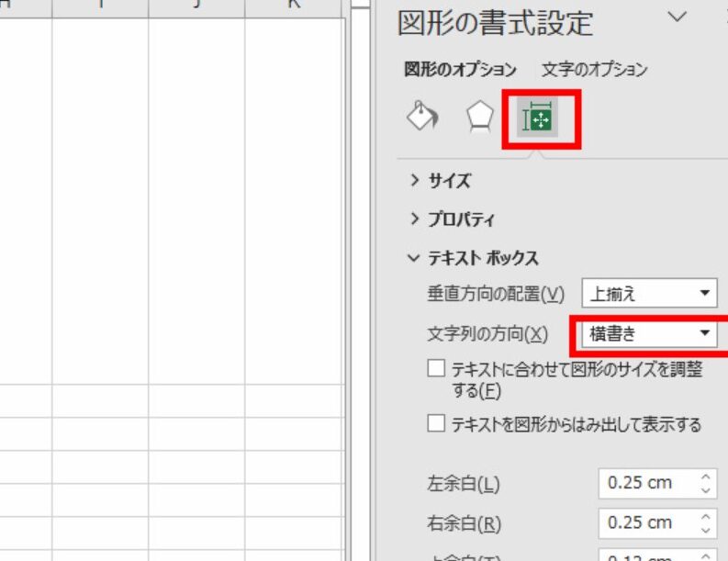This screenshot has height=561, width=728.
Task: Open the 文字列の方向 dropdown showing 横書き
Action: pos(649,334)
